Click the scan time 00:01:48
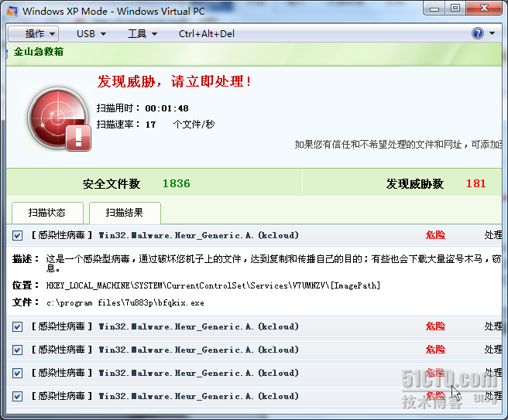Image resolution: width=508 pixels, height=420 pixels. (166, 108)
